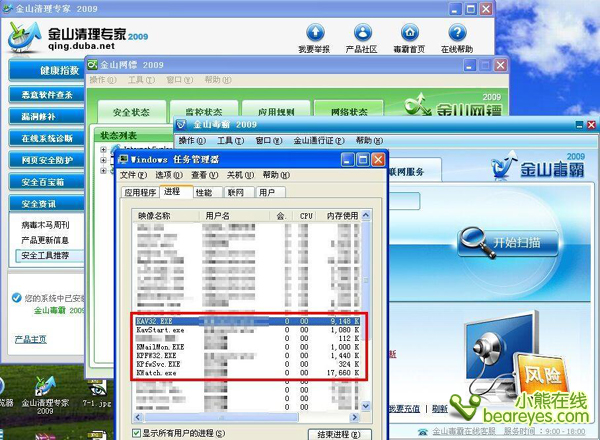Open 恶意软件查杀 in the sidebar

47,95
